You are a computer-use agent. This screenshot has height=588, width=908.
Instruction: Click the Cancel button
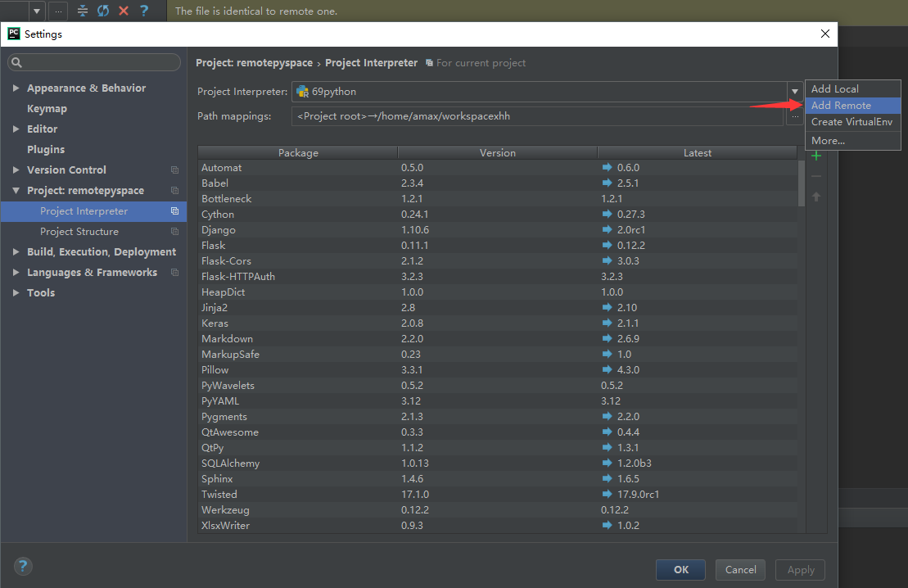pos(740,569)
